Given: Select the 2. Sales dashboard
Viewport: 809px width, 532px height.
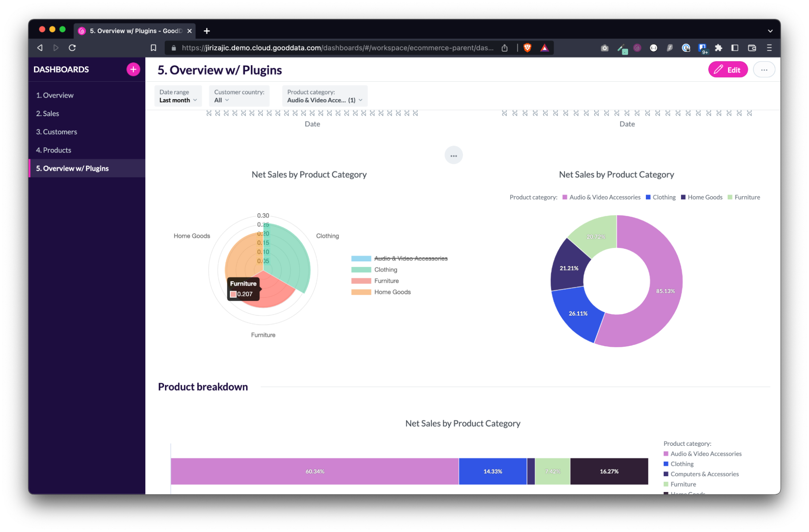Looking at the screenshot, I should pos(48,114).
